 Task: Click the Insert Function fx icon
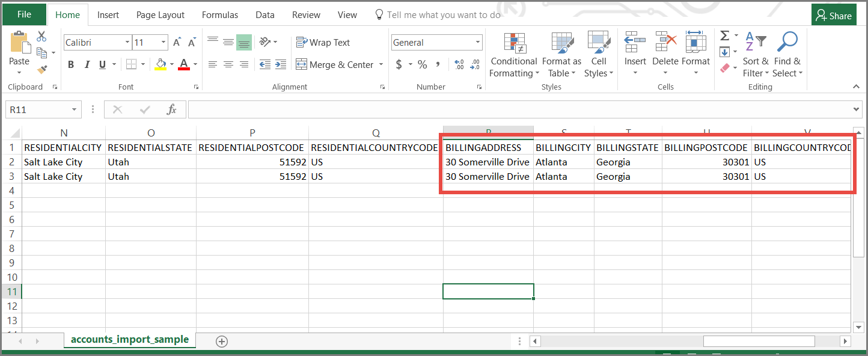172,109
